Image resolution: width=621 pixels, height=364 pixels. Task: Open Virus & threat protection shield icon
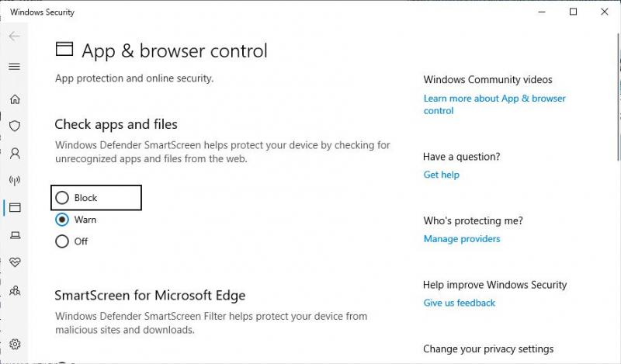click(14, 126)
